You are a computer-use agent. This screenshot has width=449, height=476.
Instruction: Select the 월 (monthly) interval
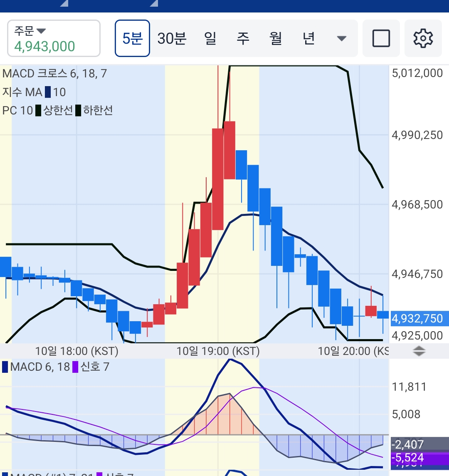click(276, 38)
